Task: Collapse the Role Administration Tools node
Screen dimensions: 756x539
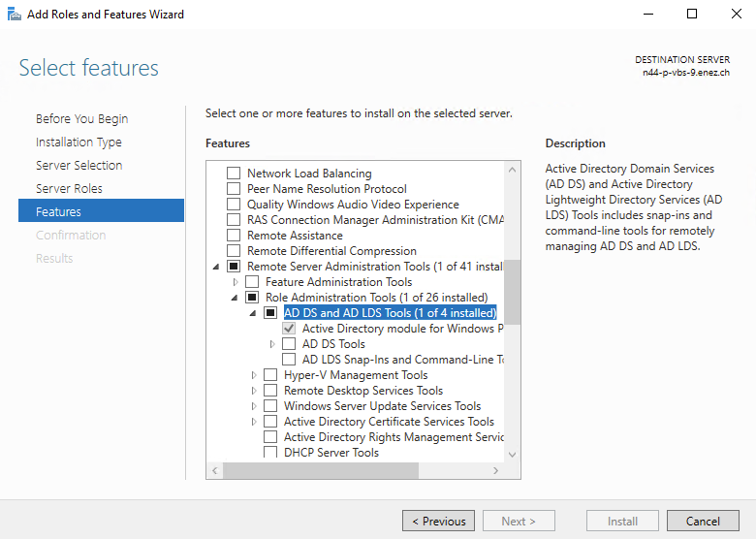Action: tap(235, 298)
